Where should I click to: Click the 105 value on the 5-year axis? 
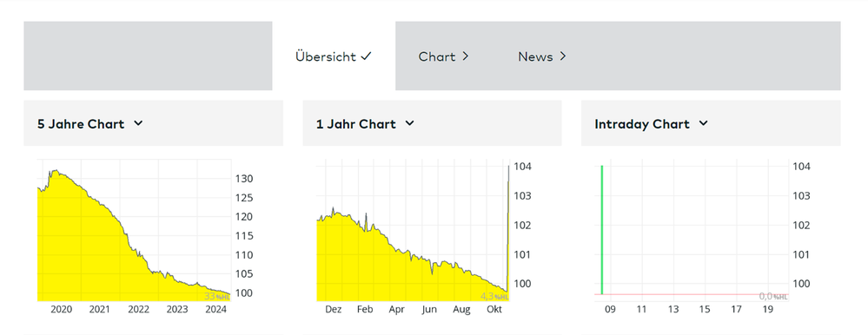tap(245, 274)
